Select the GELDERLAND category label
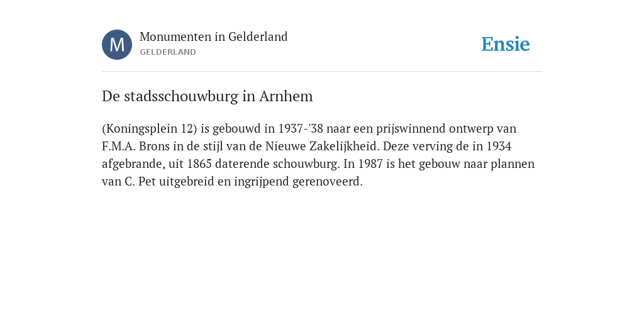This screenshot has height=322, width=644. tap(167, 52)
